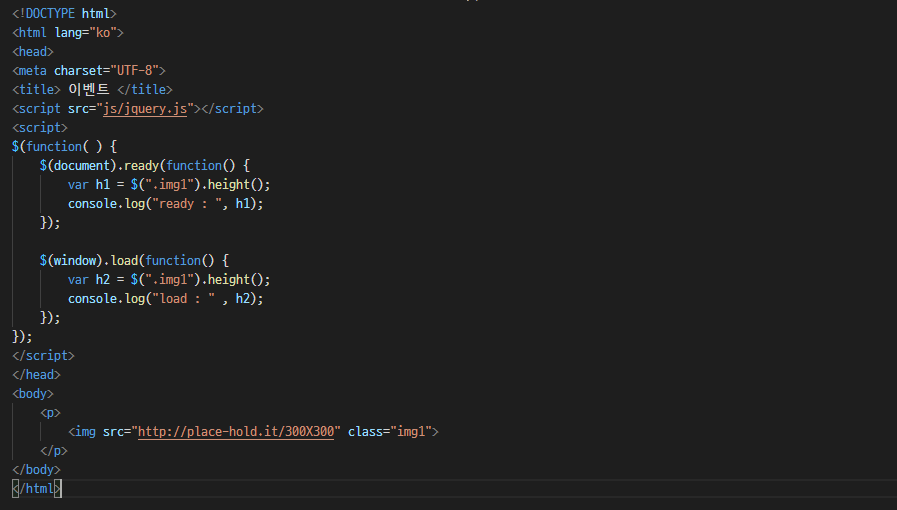The image size is (897, 510).
Task: Click the closing </body> tag
Action: pos(36,469)
